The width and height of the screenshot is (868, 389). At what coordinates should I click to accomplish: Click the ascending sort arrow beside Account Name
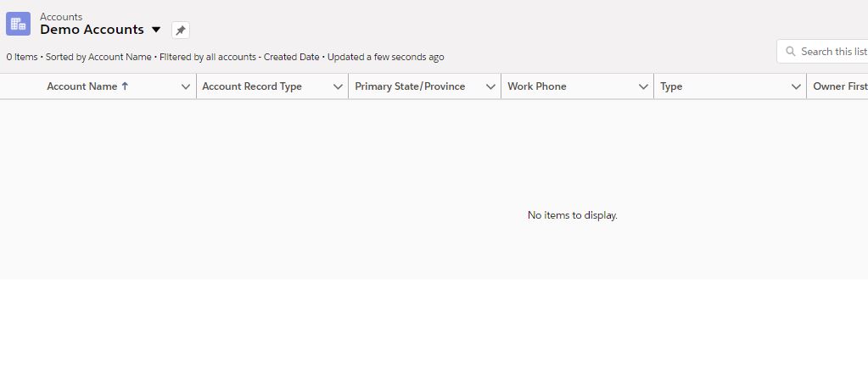click(x=125, y=86)
